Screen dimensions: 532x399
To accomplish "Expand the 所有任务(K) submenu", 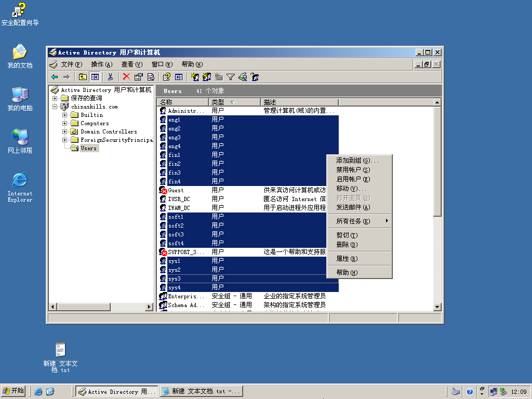I will coord(360,221).
